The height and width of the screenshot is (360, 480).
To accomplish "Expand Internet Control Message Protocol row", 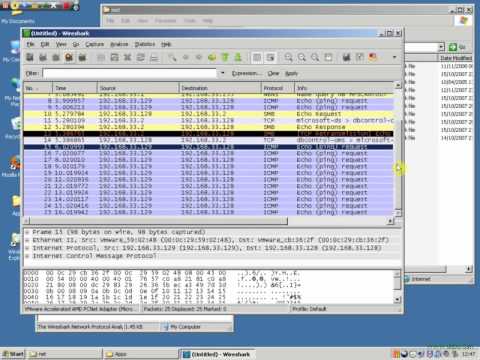I will point(27,256).
